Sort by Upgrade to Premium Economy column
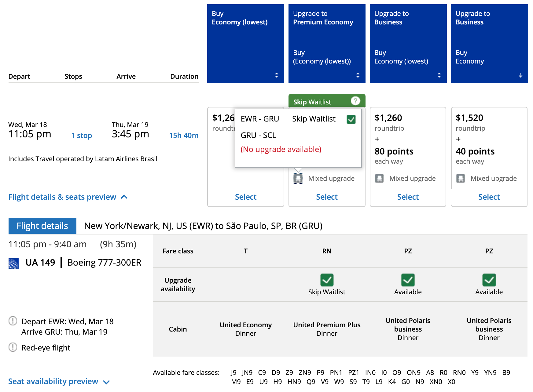This screenshot has width=533, height=392. (358, 75)
